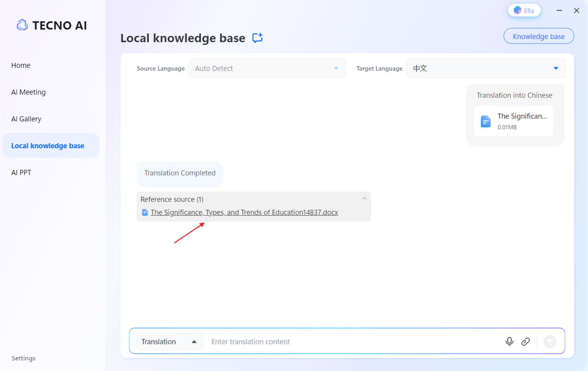Screen dimensions: 588x371
Task: Click the microphone voice input icon
Action: [x=509, y=342]
